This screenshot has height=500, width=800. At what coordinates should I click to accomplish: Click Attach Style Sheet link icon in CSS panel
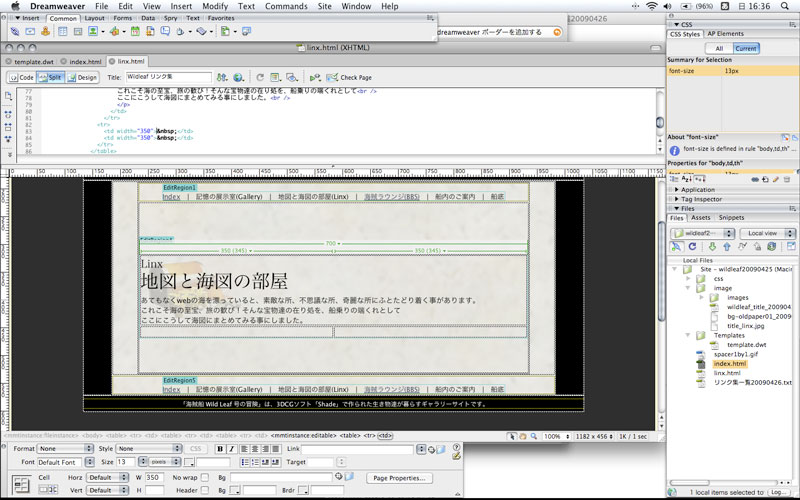(756, 179)
